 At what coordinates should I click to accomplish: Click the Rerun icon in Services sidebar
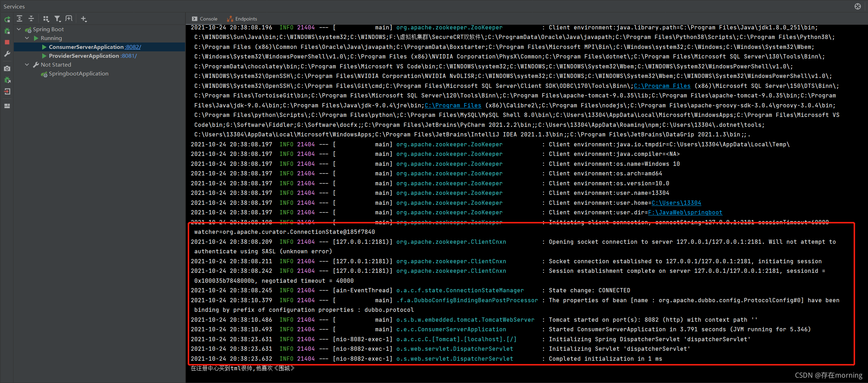coord(7,19)
